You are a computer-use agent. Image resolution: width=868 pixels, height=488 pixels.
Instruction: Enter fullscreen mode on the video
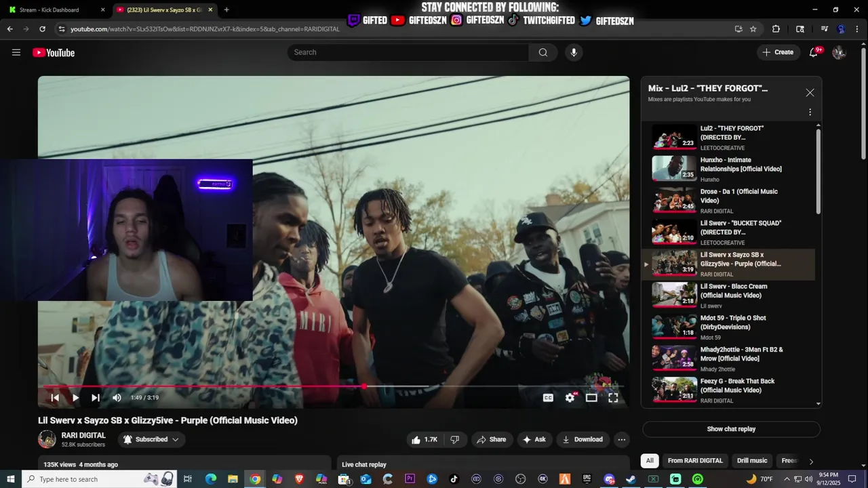(x=613, y=398)
